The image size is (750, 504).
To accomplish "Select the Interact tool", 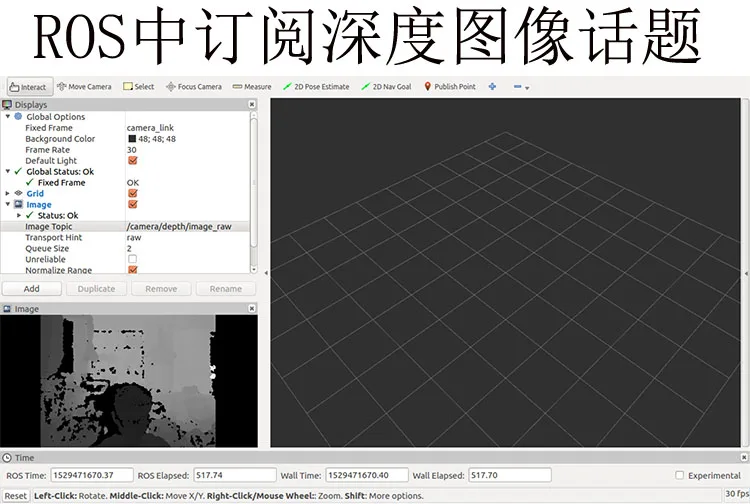I will pyautogui.click(x=30, y=87).
